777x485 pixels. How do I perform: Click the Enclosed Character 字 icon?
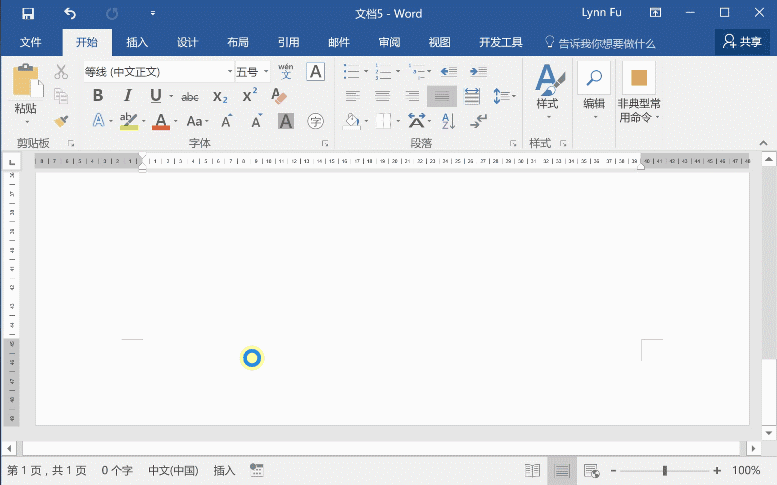pyautogui.click(x=315, y=121)
